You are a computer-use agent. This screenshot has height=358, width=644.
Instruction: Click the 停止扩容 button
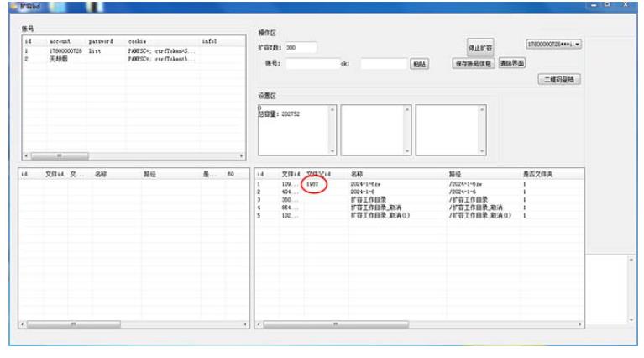479,47
